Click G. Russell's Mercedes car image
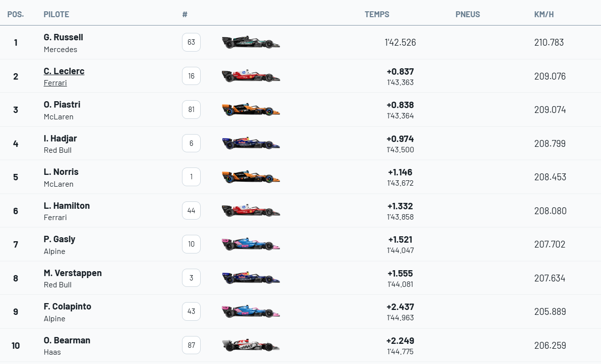The width and height of the screenshot is (601, 364). pos(251,42)
